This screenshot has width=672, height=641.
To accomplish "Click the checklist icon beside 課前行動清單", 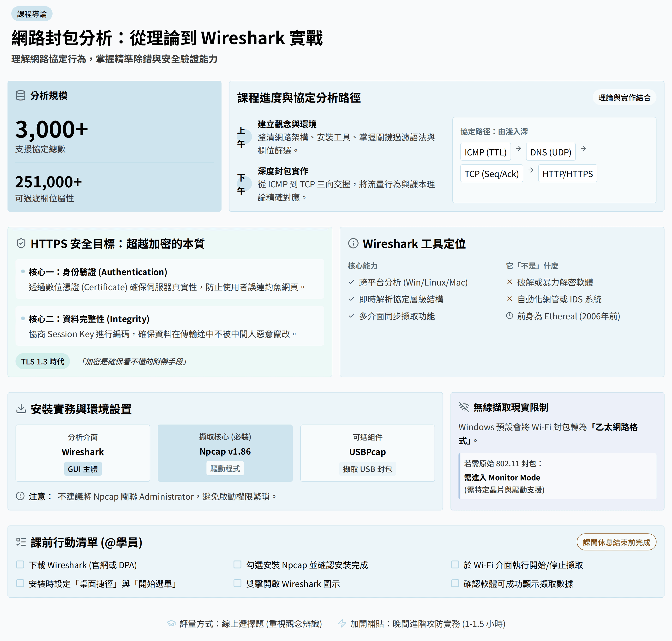I will pos(21,542).
